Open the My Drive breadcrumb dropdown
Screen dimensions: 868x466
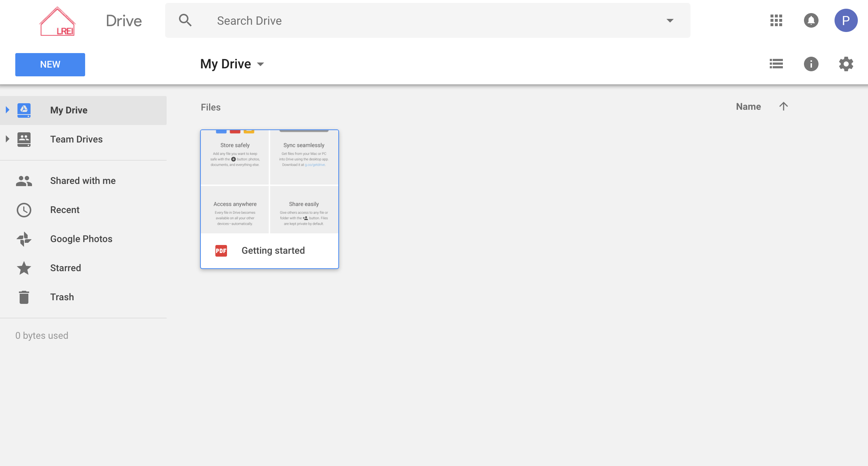click(x=261, y=64)
